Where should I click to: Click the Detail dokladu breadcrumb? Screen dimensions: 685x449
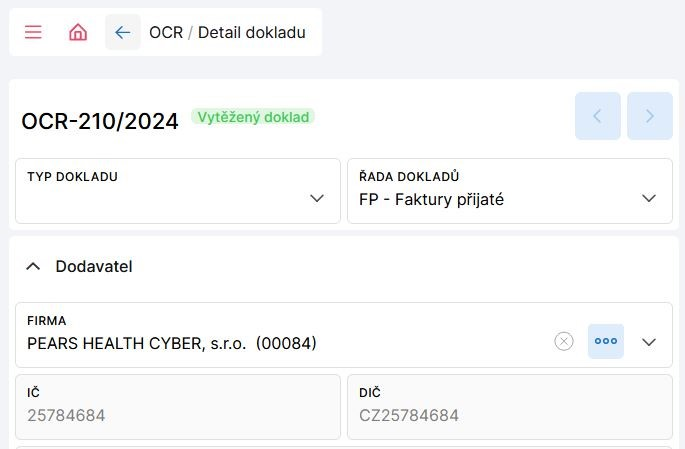(x=252, y=32)
